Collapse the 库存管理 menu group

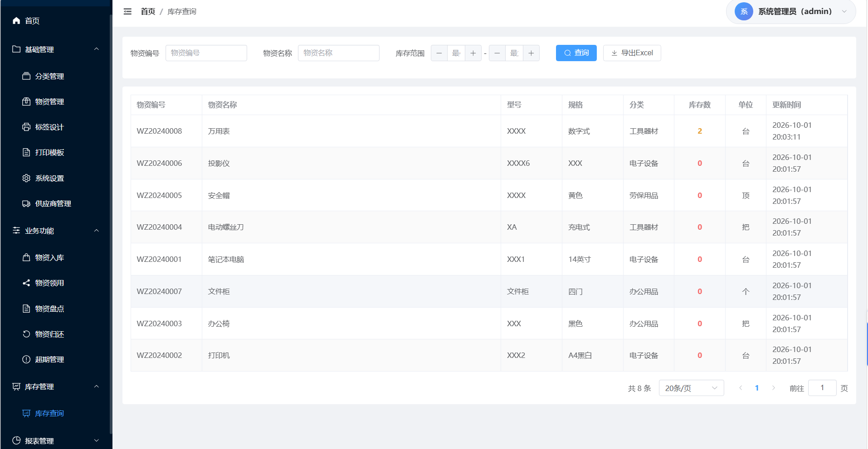click(96, 386)
